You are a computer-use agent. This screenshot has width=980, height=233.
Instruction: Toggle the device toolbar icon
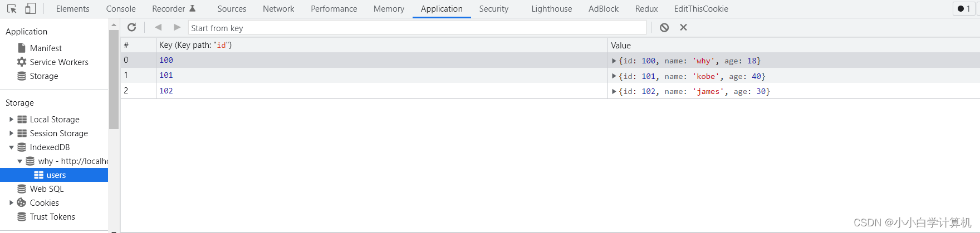pyautogui.click(x=31, y=9)
